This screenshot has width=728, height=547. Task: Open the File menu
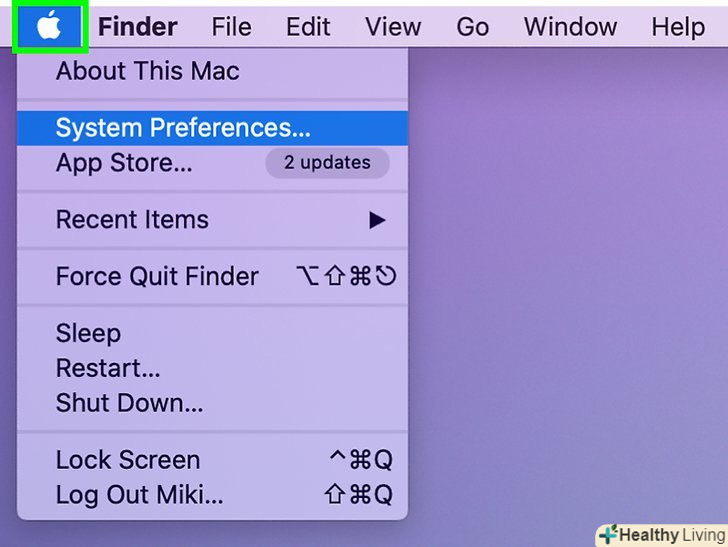click(x=231, y=27)
